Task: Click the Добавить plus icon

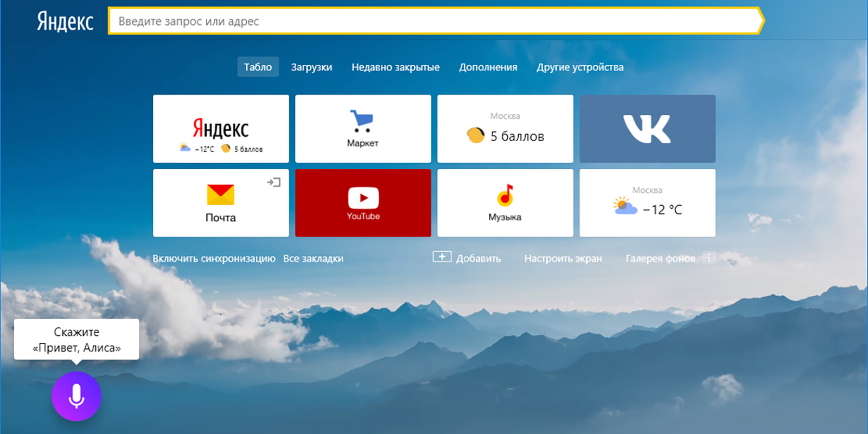Action: 442,257
